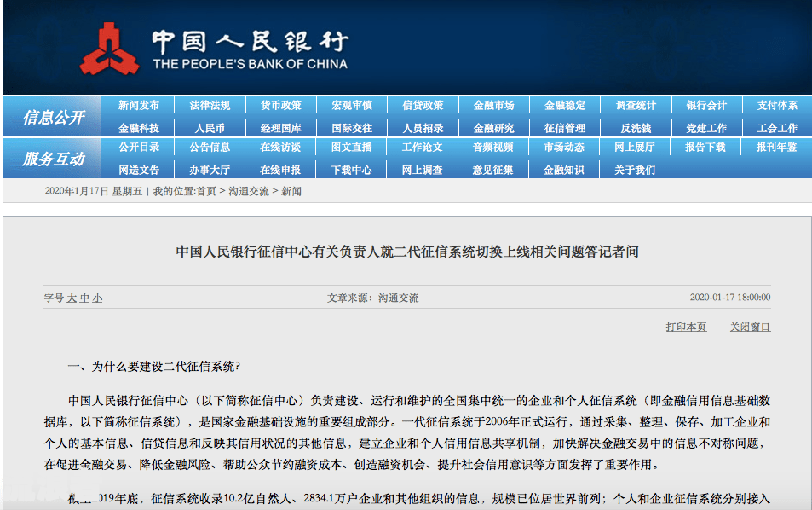Viewport: 812px width, 510px height.
Task: Click 关闭窗口 link
Action: pyautogui.click(x=750, y=327)
